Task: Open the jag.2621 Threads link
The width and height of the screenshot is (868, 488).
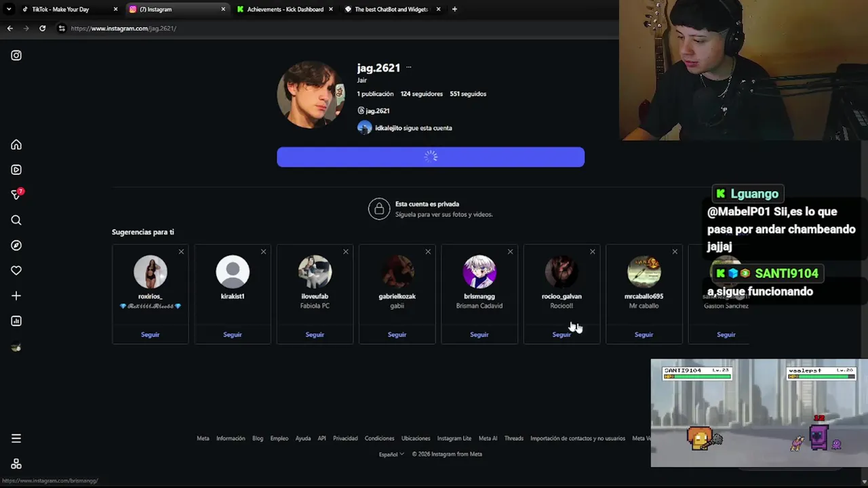Action: point(374,110)
